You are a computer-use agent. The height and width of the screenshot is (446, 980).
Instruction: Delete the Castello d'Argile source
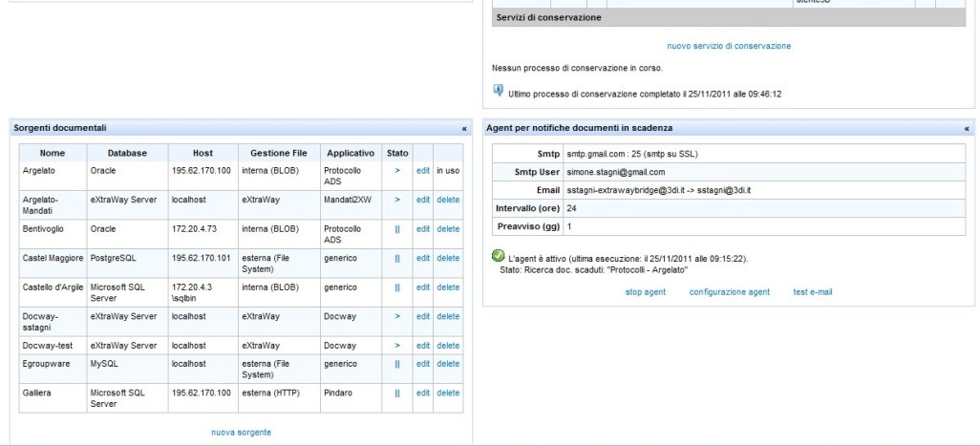[x=448, y=287]
